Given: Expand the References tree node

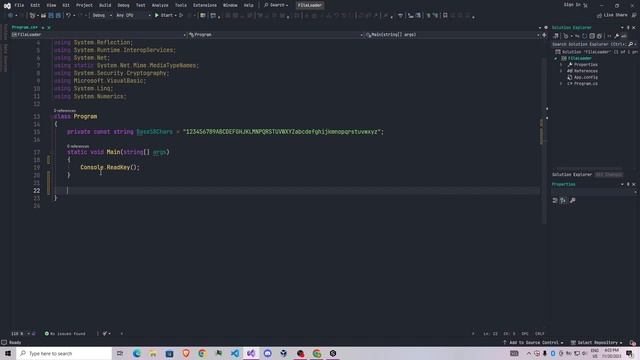Looking at the screenshot, I should 561,71.
